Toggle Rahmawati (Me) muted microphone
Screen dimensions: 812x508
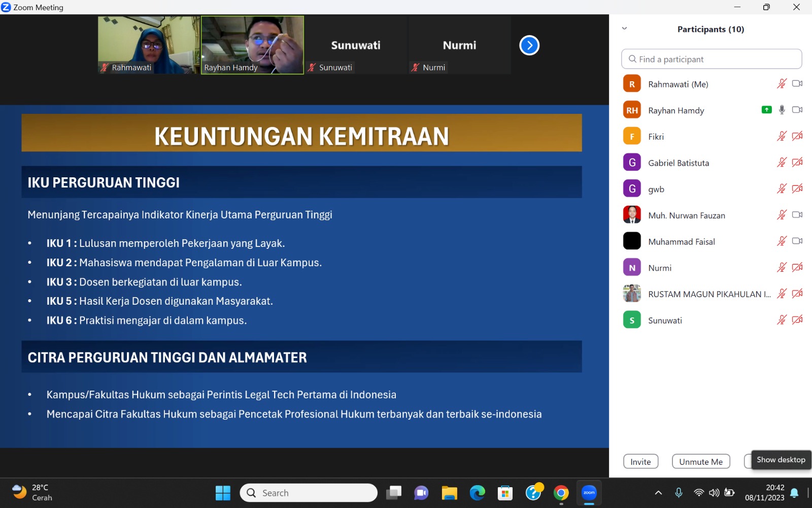click(x=782, y=84)
